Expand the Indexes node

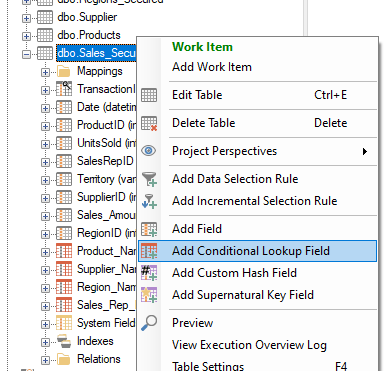coord(45,342)
